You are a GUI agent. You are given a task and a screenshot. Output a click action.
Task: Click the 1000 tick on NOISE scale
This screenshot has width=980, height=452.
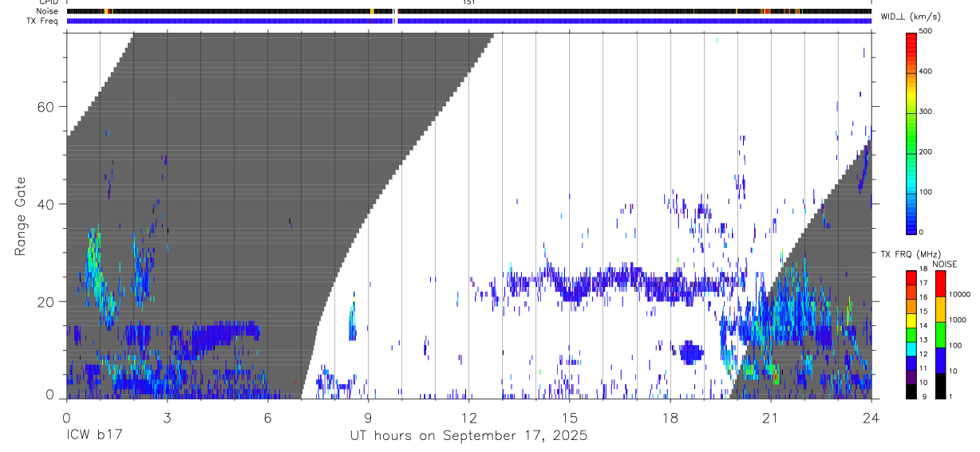958,320
